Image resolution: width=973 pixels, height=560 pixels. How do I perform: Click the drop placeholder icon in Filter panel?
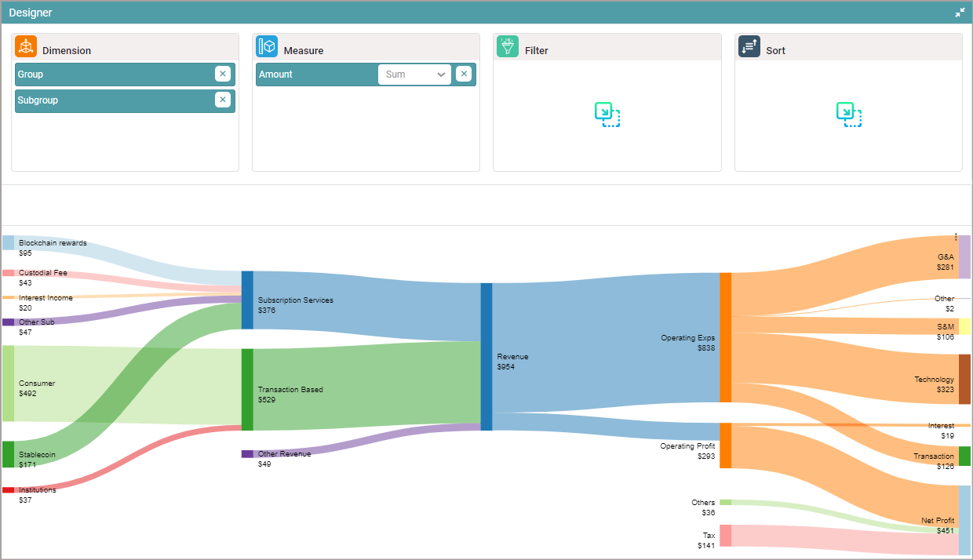(607, 115)
